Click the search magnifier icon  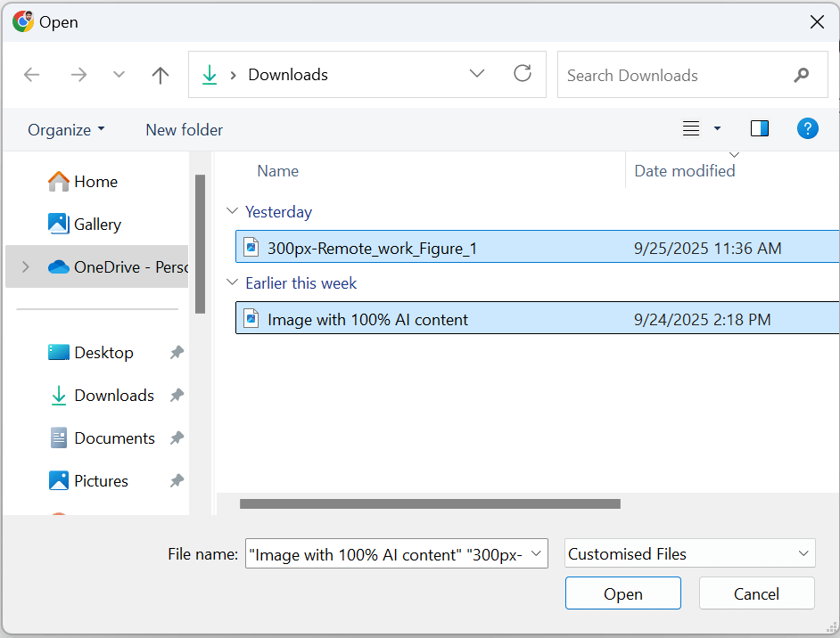(802, 75)
